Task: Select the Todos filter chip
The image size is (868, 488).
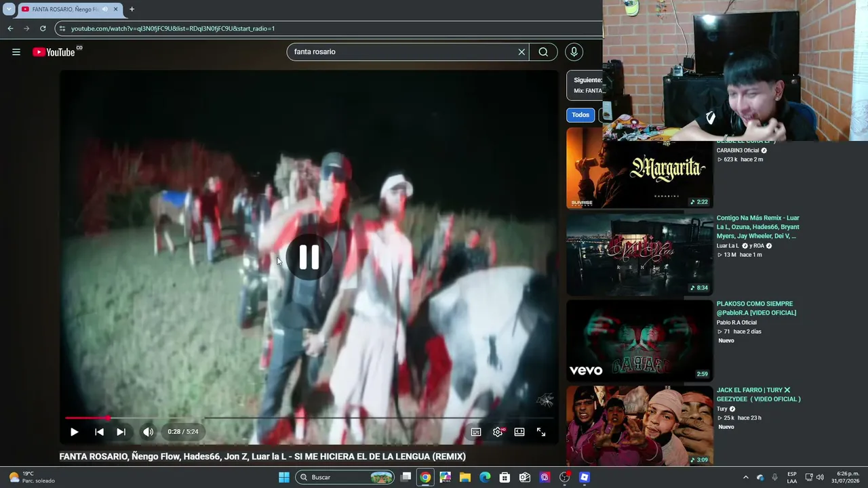Action: [x=580, y=115]
